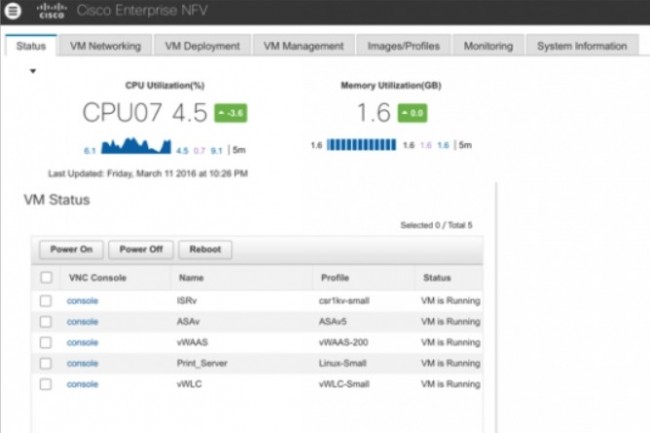The image size is (650, 433).
Task: Click the green memory change badge 0.0
Action: click(412, 113)
